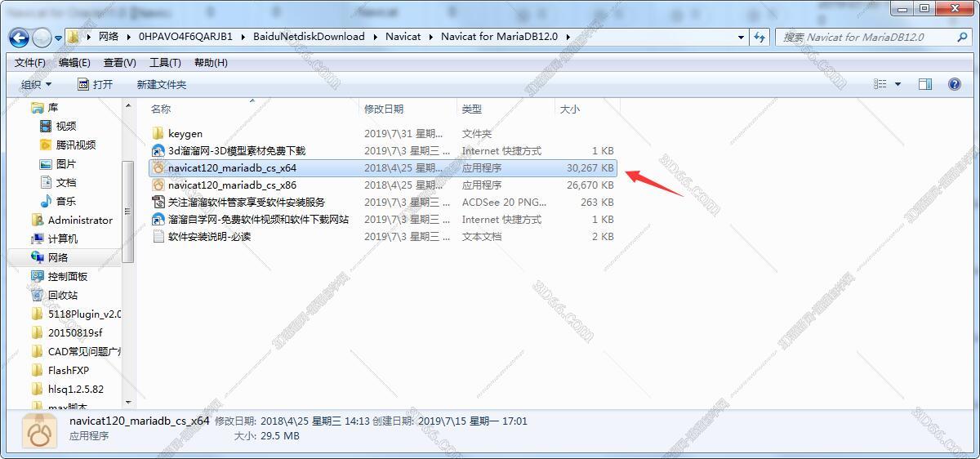The height and width of the screenshot is (459, 980).
Task: Click the navigation pane scroll down arrow
Action: [127, 401]
